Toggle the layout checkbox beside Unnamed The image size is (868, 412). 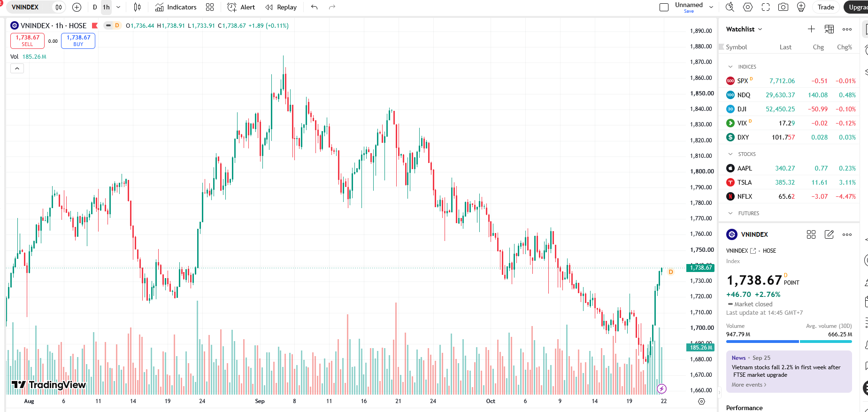point(664,7)
